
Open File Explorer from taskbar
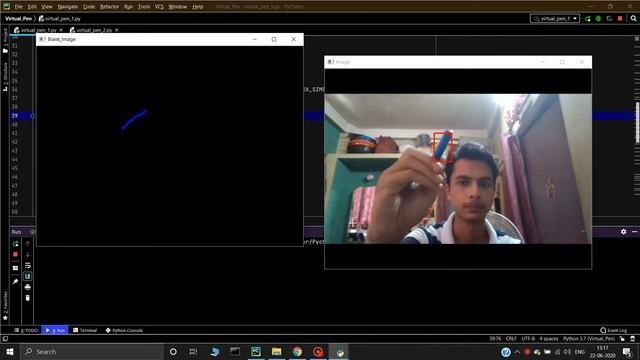[276, 351]
